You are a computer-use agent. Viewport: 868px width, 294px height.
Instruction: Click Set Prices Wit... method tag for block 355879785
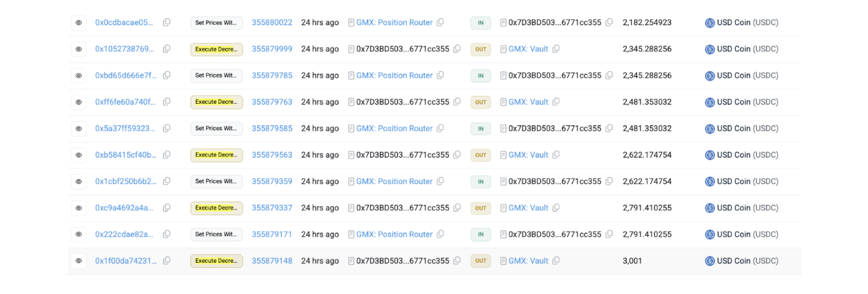point(217,76)
